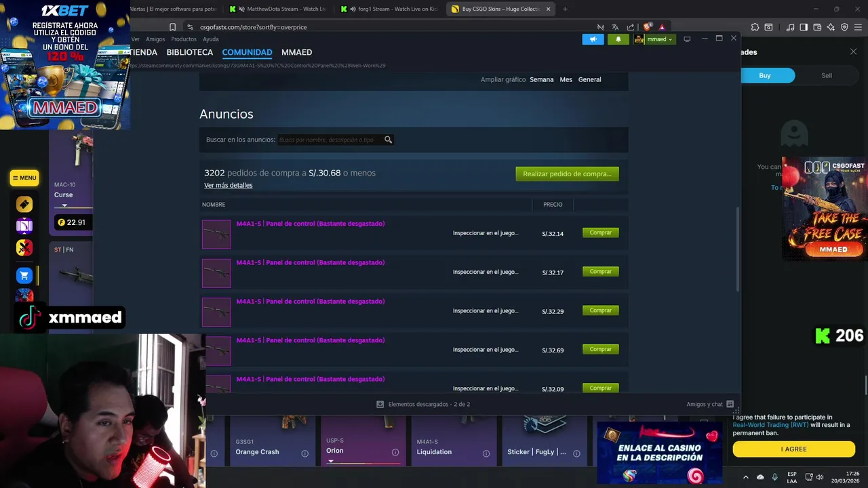Open the purple knife game icon in sidebar
868x488 pixels.
[x=24, y=226]
